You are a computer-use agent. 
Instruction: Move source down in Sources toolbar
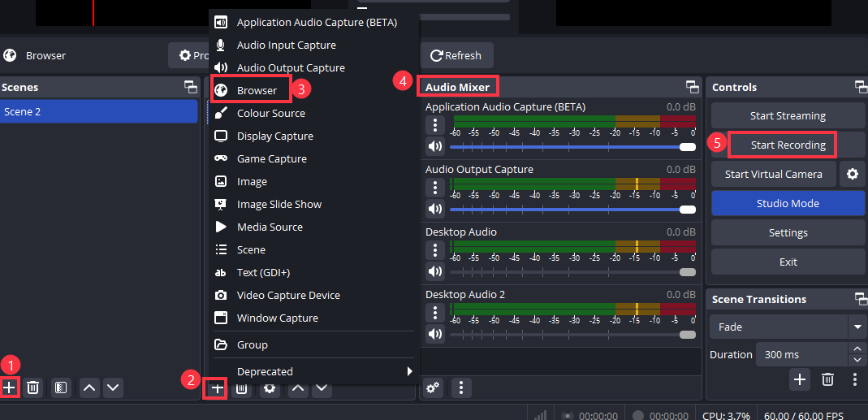tap(322, 388)
